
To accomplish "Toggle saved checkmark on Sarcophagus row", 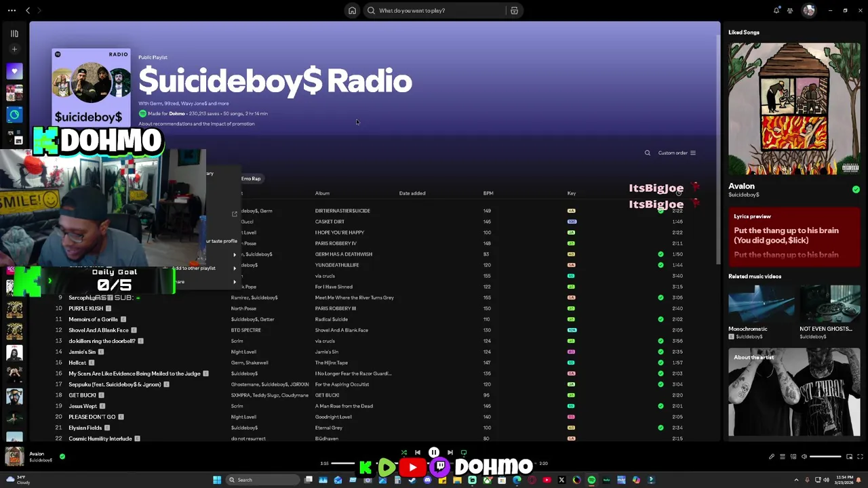I will click(660, 298).
